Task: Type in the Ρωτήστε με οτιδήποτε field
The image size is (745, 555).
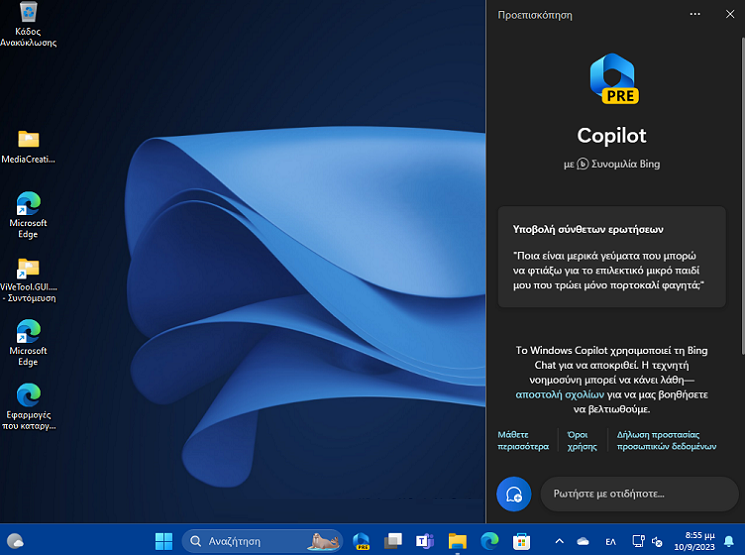Action: coord(639,494)
